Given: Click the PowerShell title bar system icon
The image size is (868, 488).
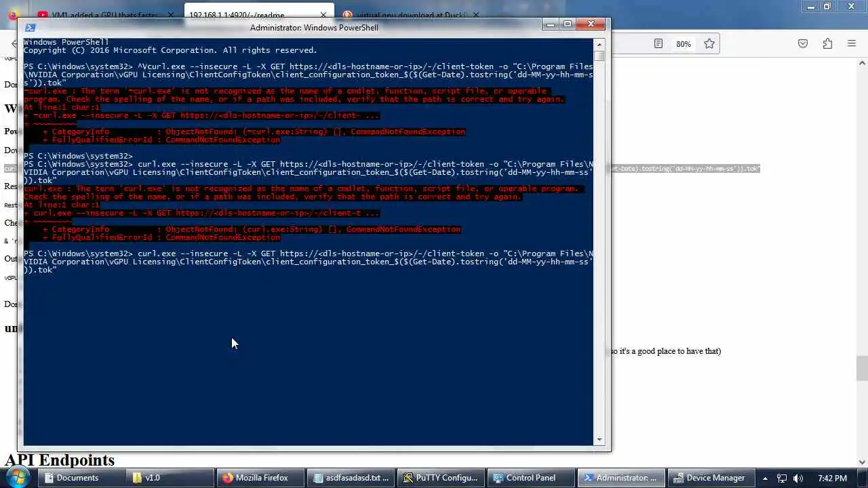Looking at the screenshot, I should pyautogui.click(x=30, y=28).
